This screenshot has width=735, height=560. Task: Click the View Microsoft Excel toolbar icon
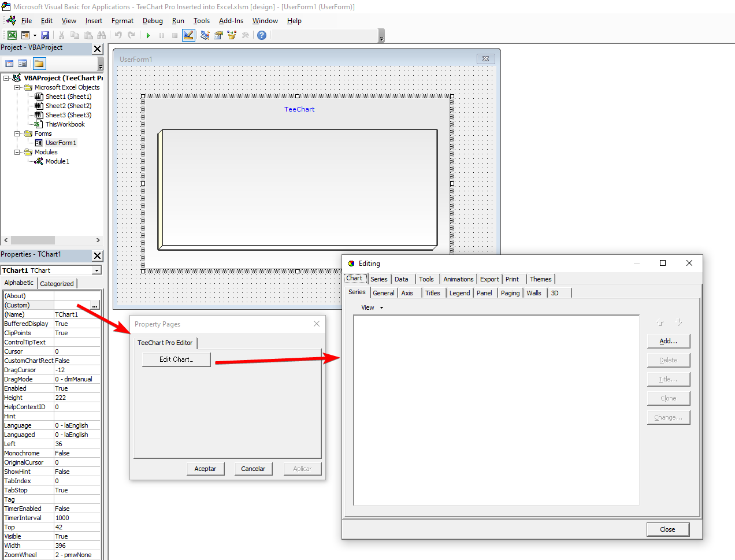[12, 35]
